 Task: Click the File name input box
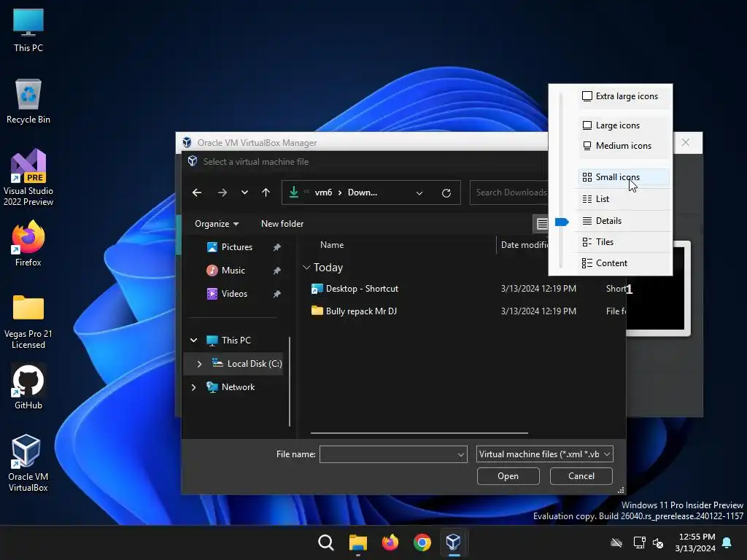click(393, 454)
